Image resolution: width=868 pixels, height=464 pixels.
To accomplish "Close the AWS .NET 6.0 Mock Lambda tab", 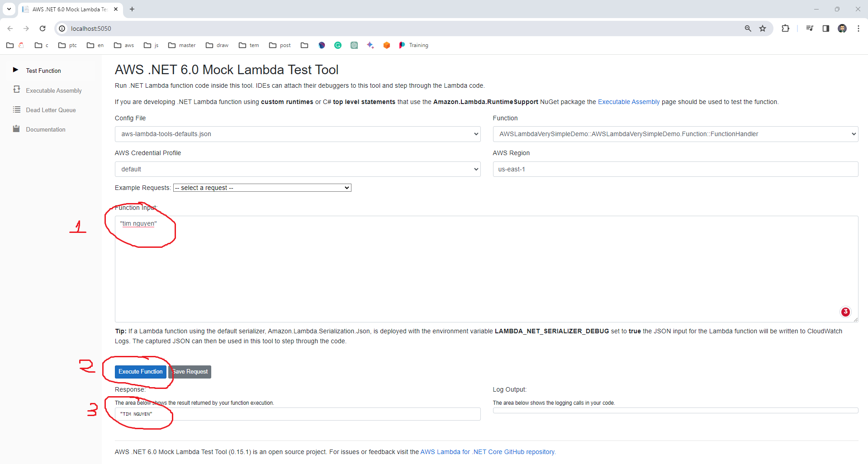I will pyautogui.click(x=116, y=9).
